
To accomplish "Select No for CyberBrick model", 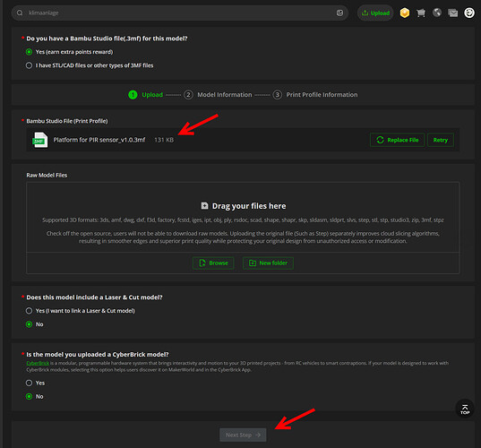I will (x=35, y=396).
